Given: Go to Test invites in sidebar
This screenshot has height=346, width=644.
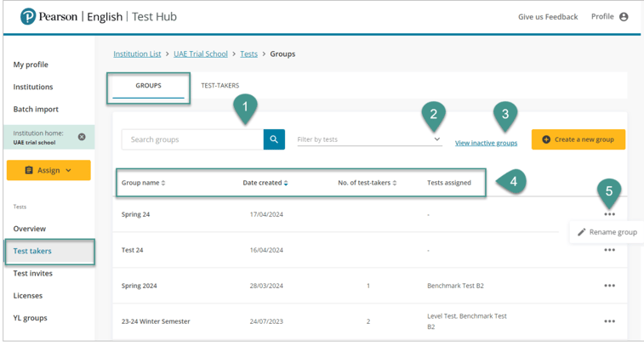Looking at the screenshot, I should [x=32, y=273].
